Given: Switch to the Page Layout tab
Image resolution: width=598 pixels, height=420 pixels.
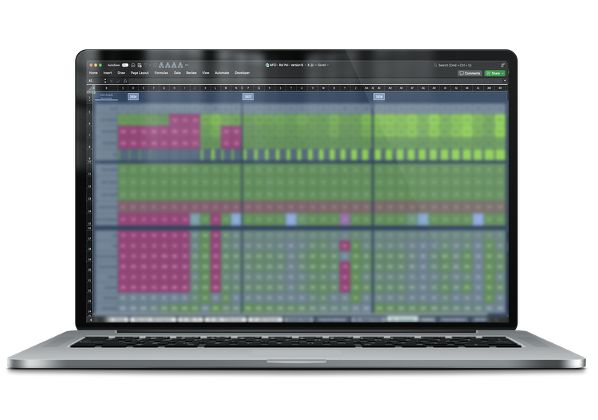Looking at the screenshot, I should (x=140, y=73).
